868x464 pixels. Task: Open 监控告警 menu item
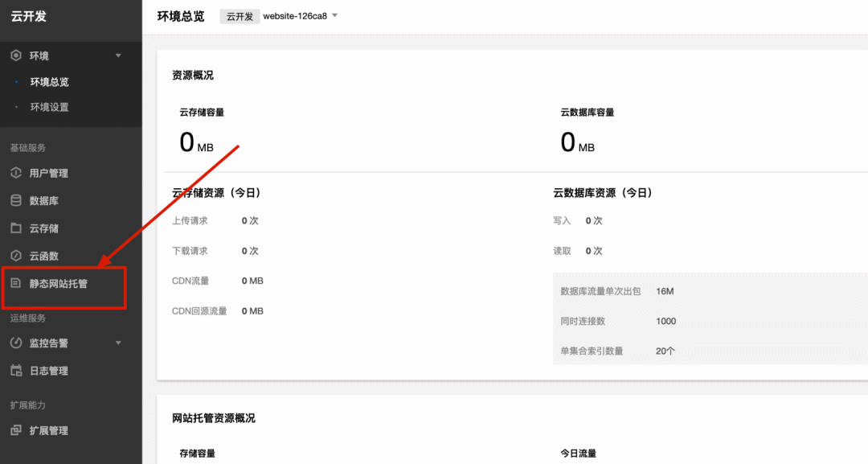point(49,343)
